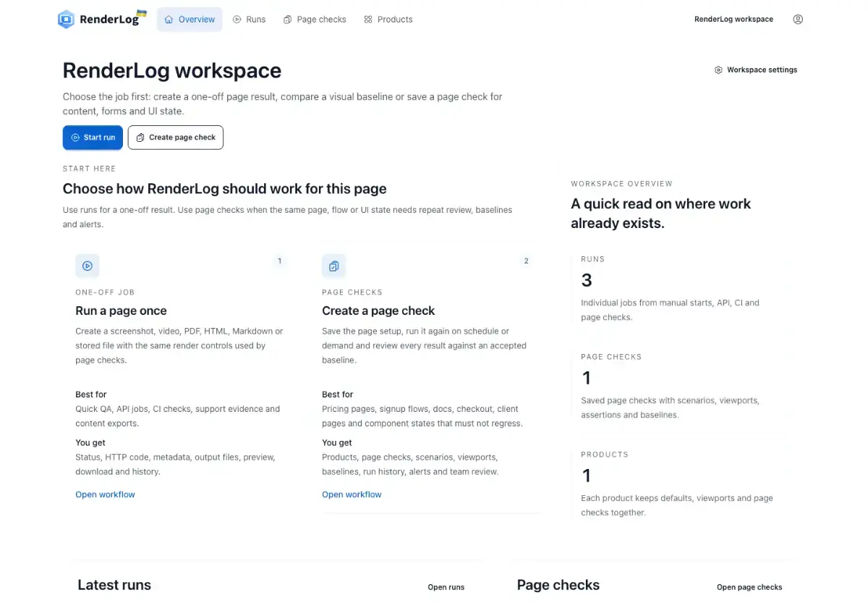Click the step 1 badge on One-off job card
The height and width of the screenshot is (603, 868).
(279, 261)
